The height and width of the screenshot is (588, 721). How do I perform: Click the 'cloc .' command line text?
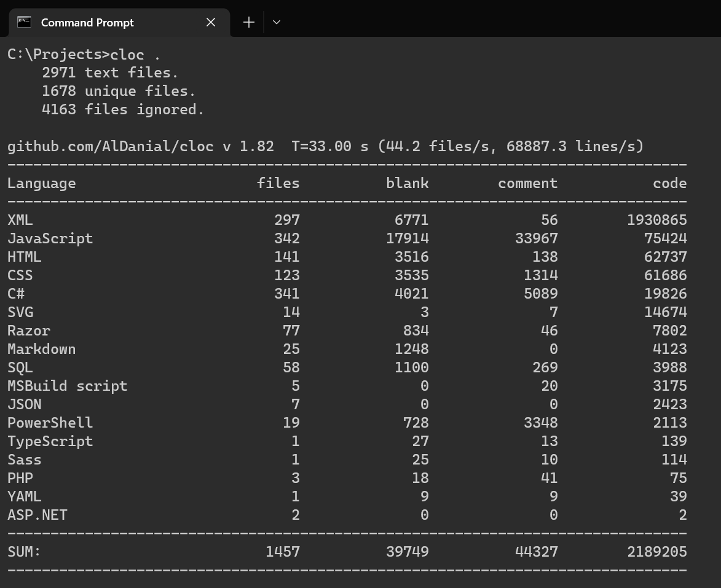[135, 55]
